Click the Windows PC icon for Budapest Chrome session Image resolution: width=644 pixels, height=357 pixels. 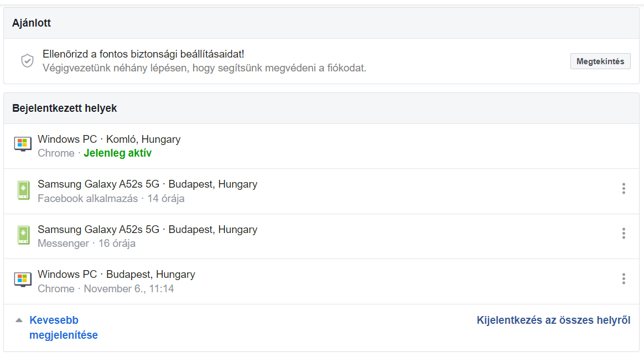pos(23,280)
